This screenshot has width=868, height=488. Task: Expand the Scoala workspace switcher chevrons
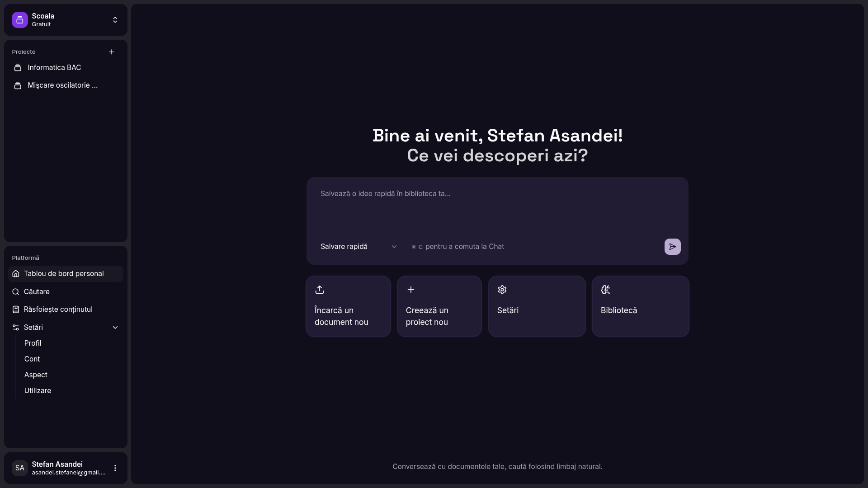[115, 20]
